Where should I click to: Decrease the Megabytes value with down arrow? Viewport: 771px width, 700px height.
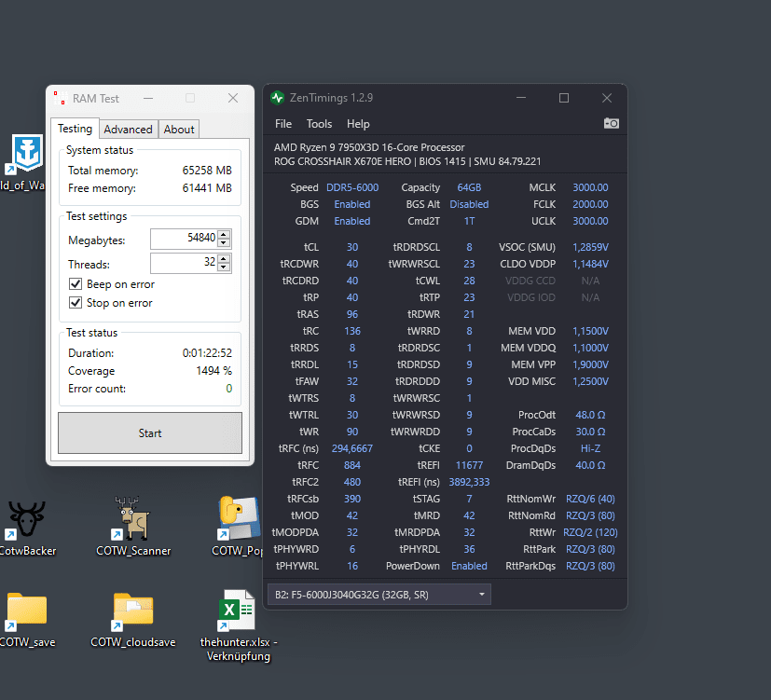tap(224, 242)
